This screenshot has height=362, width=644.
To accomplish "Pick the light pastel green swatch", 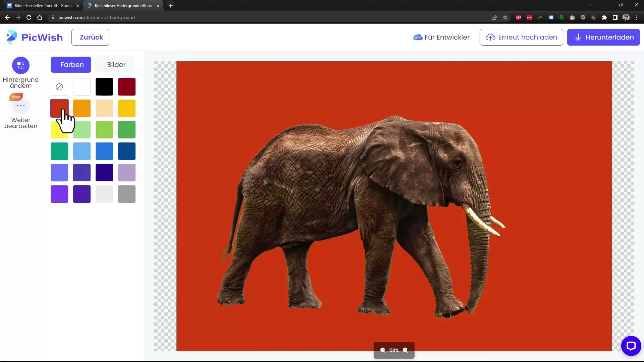I will coord(82,130).
